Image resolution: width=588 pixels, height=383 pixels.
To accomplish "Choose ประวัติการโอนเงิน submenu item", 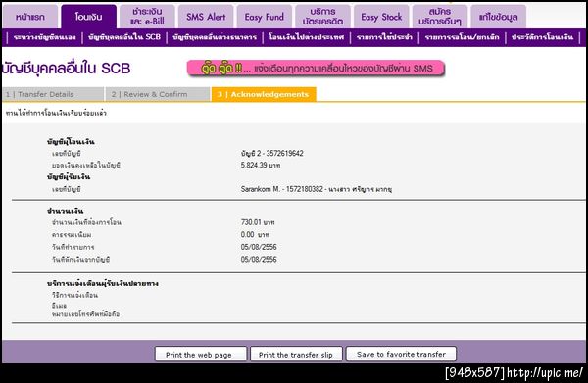I will tap(542, 37).
